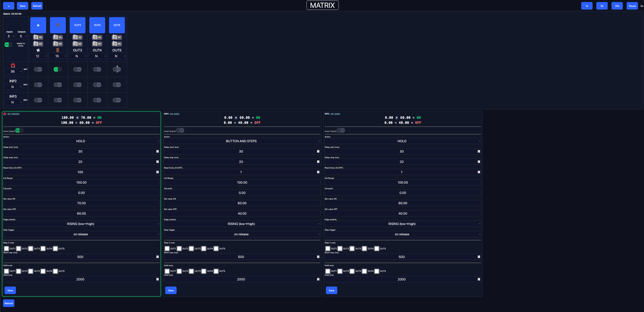Toggle the Invert input switch for INP3
644x312 pixels.
click(x=341, y=130)
